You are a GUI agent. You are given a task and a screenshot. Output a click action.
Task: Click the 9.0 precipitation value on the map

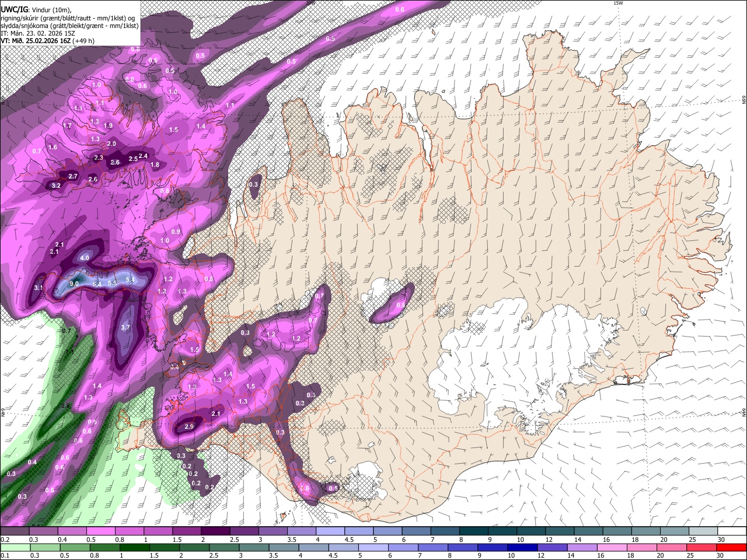tap(74, 283)
